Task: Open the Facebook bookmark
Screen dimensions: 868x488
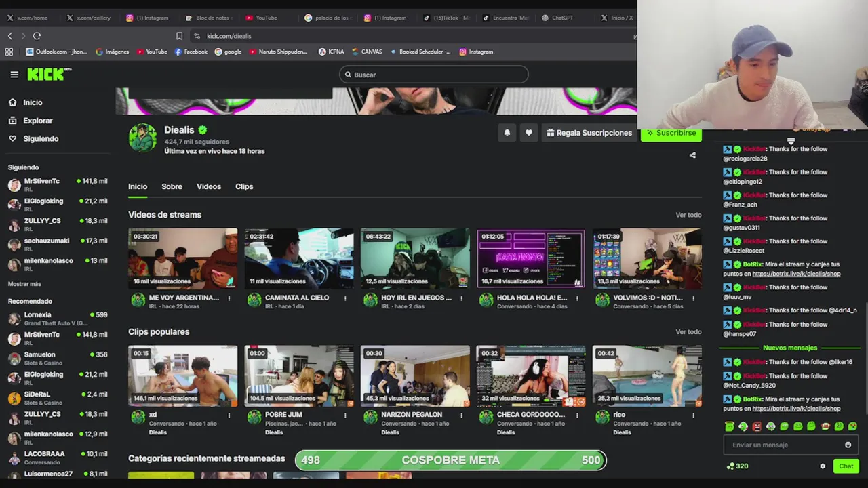Action: click(191, 52)
